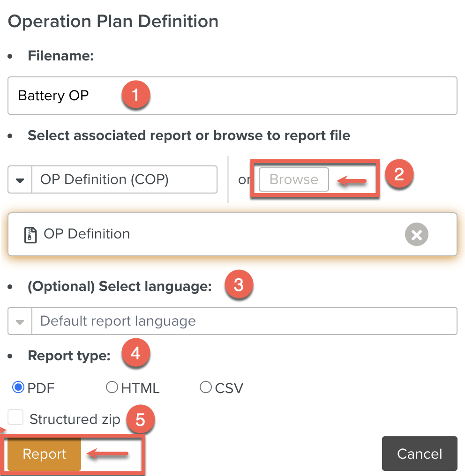The height and width of the screenshot is (476, 465).
Task: Pick the CSV report type option
Action: point(205,387)
